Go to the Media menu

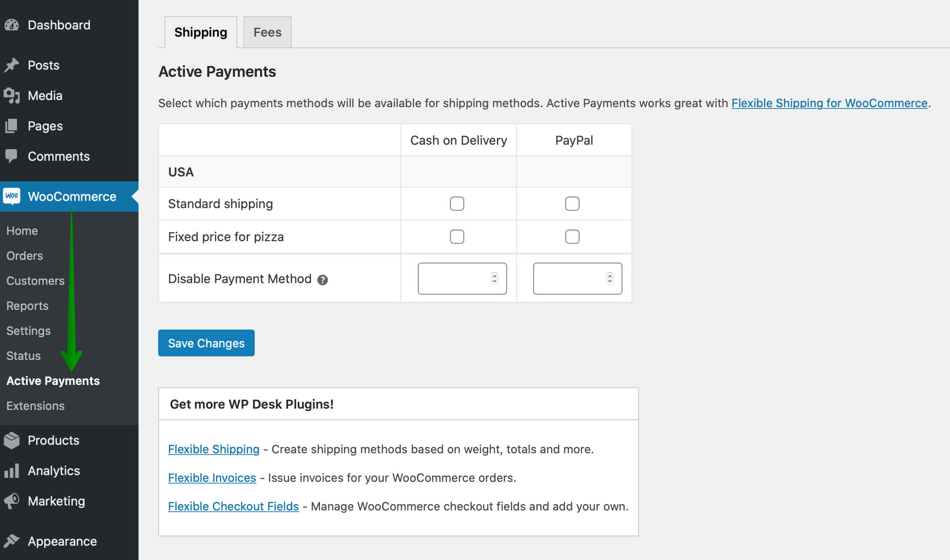click(45, 96)
